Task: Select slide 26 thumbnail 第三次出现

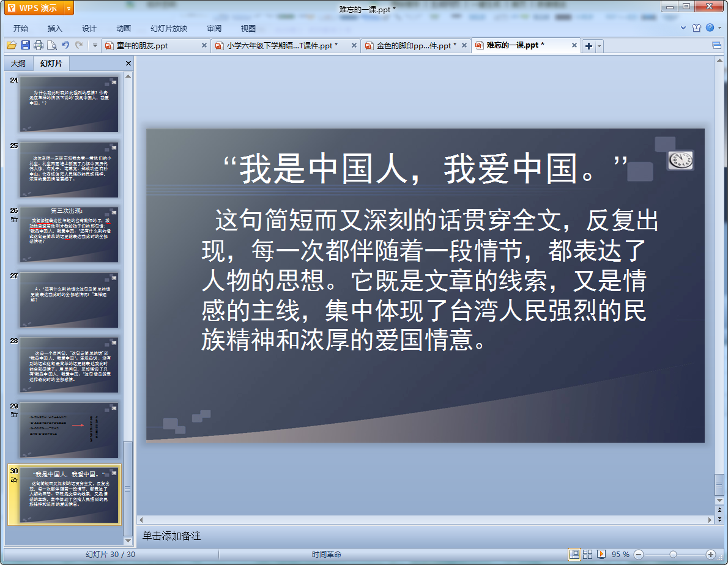Action: point(69,235)
